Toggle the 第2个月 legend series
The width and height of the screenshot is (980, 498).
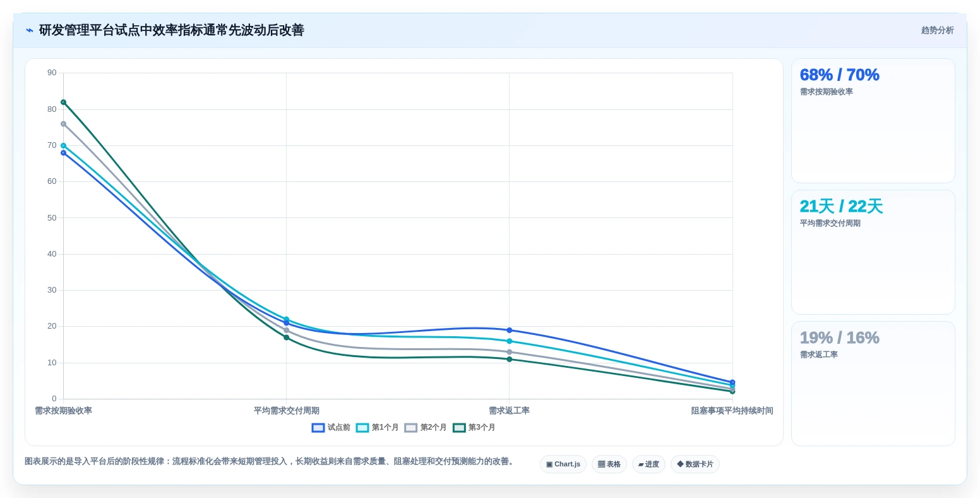(426, 428)
